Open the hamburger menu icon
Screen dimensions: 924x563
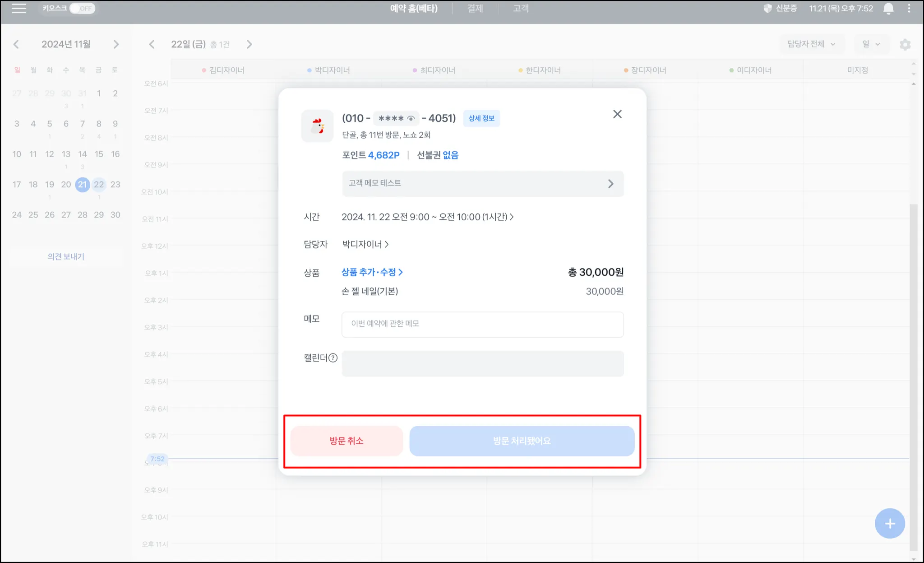pyautogui.click(x=18, y=9)
